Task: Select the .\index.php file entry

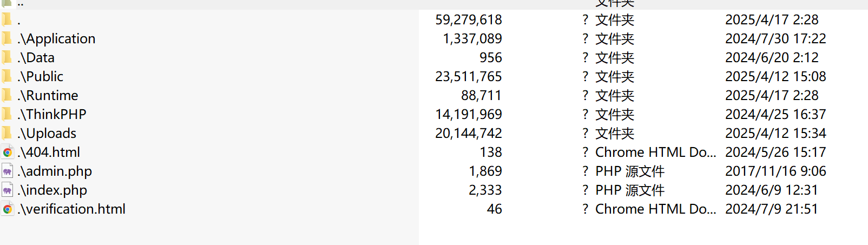Action: tap(52, 190)
